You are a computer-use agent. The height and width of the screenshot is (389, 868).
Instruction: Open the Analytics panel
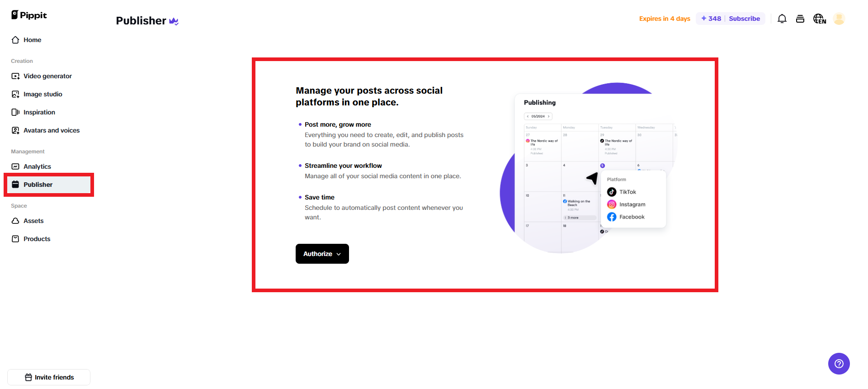point(38,166)
